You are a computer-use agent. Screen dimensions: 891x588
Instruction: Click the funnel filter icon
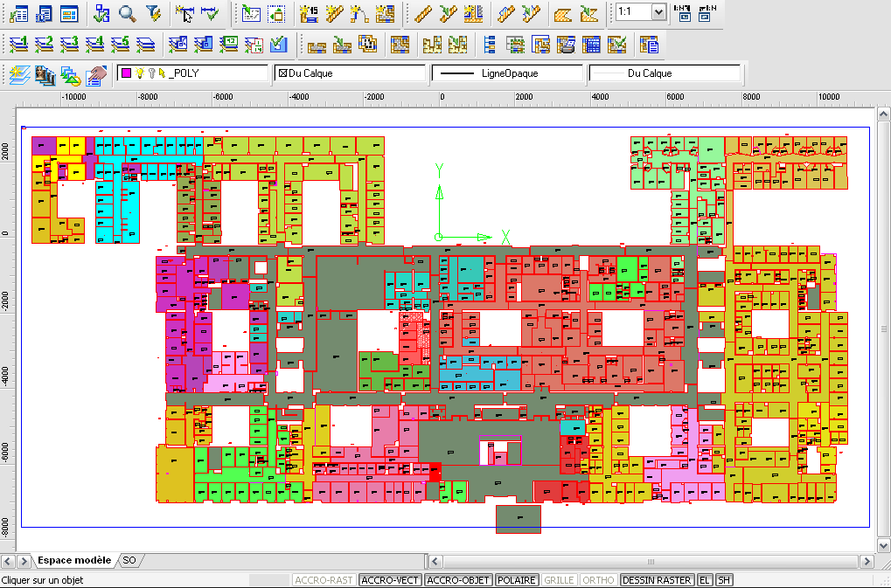click(153, 13)
